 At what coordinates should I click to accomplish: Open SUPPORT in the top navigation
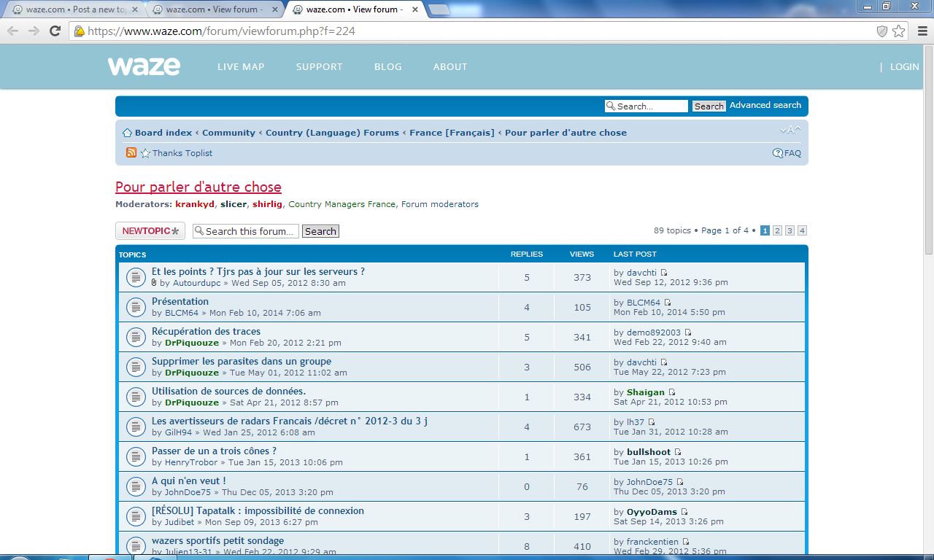click(319, 66)
